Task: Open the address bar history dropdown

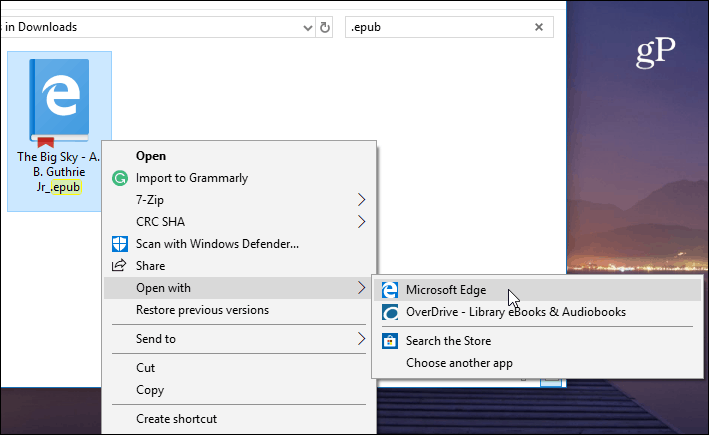Action: (x=307, y=28)
